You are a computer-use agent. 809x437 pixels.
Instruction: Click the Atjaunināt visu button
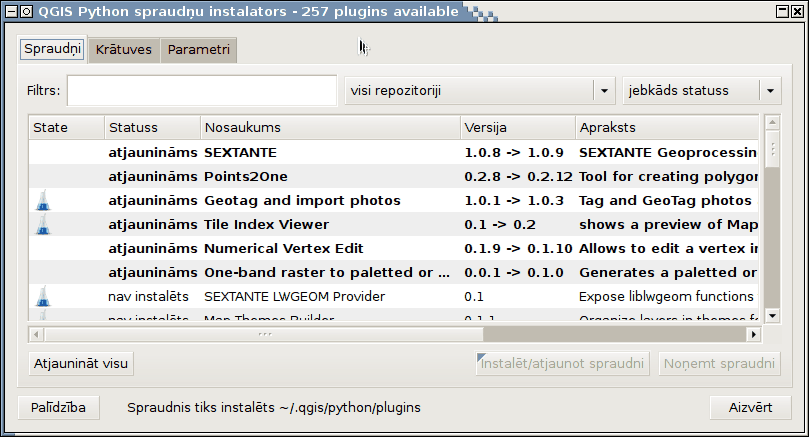81,364
